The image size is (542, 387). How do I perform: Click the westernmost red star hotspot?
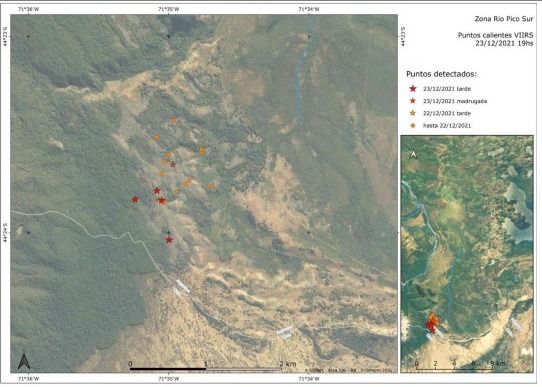tap(135, 199)
